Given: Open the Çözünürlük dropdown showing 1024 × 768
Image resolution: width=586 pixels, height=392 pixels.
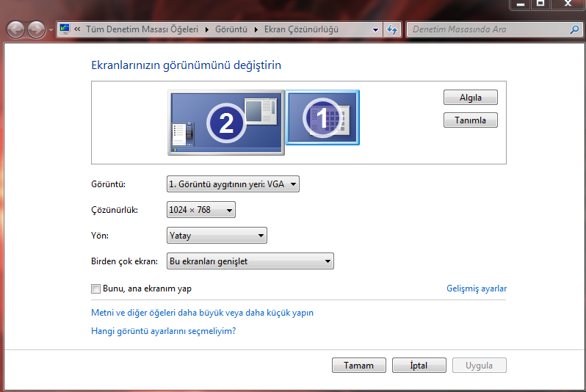Looking at the screenshot, I should tap(201, 210).
